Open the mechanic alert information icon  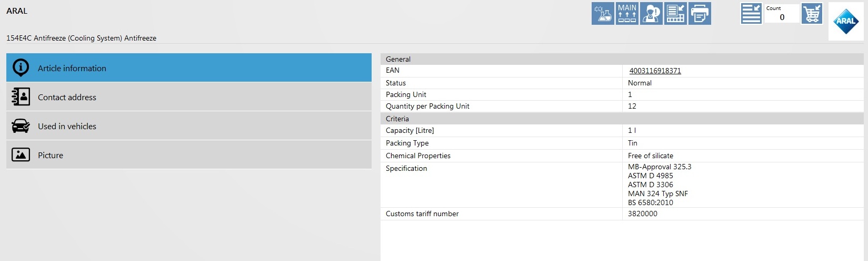pyautogui.click(x=651, y=14)
